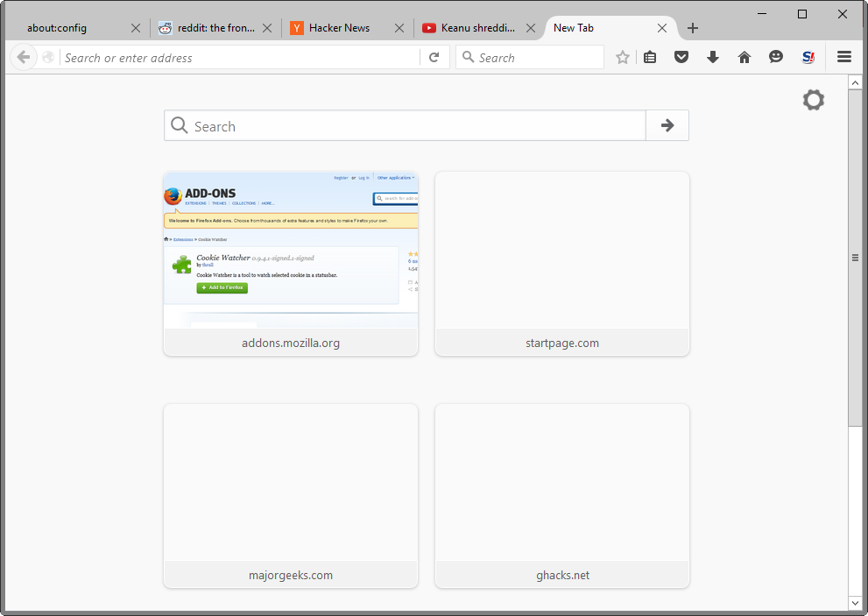Switch to the Hacker News tab
The height and width of the screenshot is (616, 868).
click(348, 28)
